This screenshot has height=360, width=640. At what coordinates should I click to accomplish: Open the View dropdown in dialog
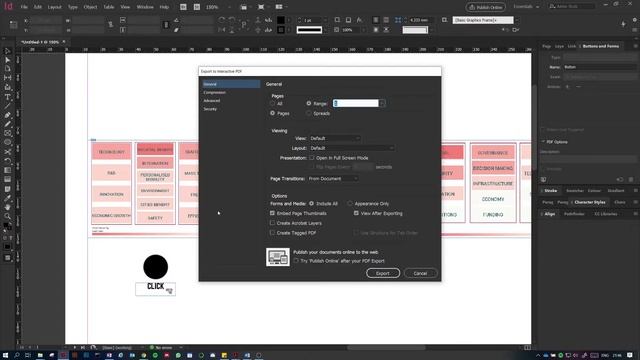pos(335,138)
